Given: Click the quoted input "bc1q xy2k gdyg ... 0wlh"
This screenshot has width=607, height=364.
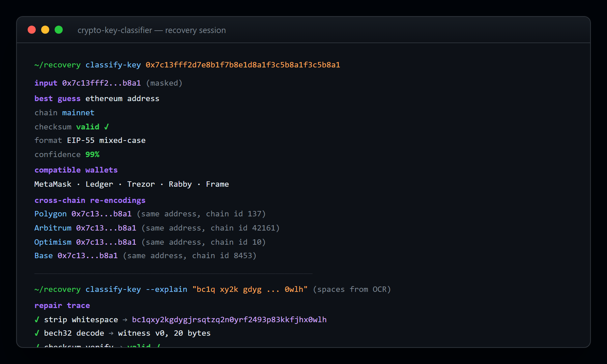Looking at the screenshot, I should click(250, 289).
